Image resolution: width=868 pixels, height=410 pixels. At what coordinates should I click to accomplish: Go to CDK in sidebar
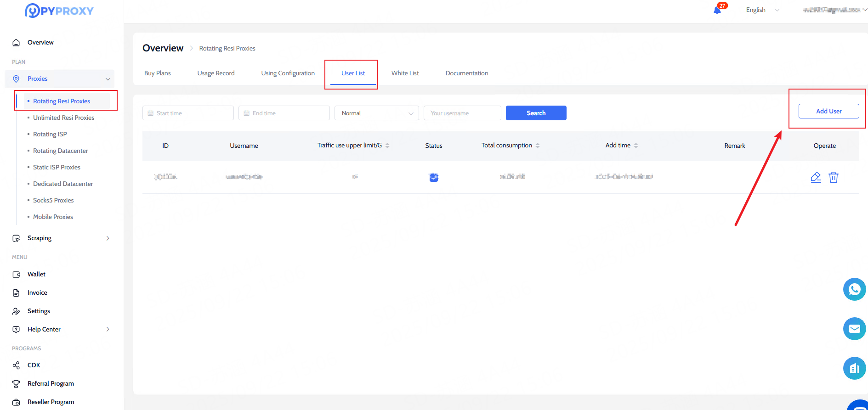tap(34, 365)
